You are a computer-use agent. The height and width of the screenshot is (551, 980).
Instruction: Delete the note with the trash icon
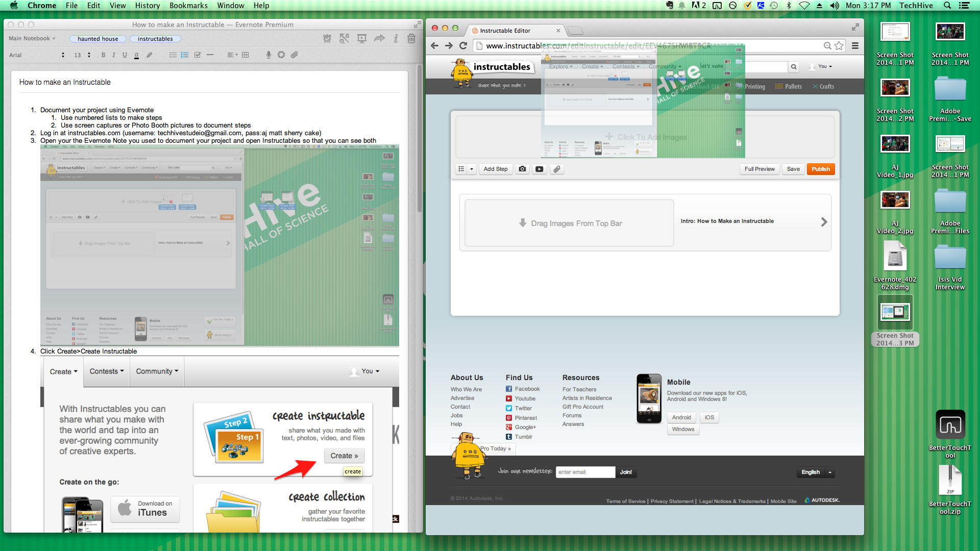tap(411, 38)
